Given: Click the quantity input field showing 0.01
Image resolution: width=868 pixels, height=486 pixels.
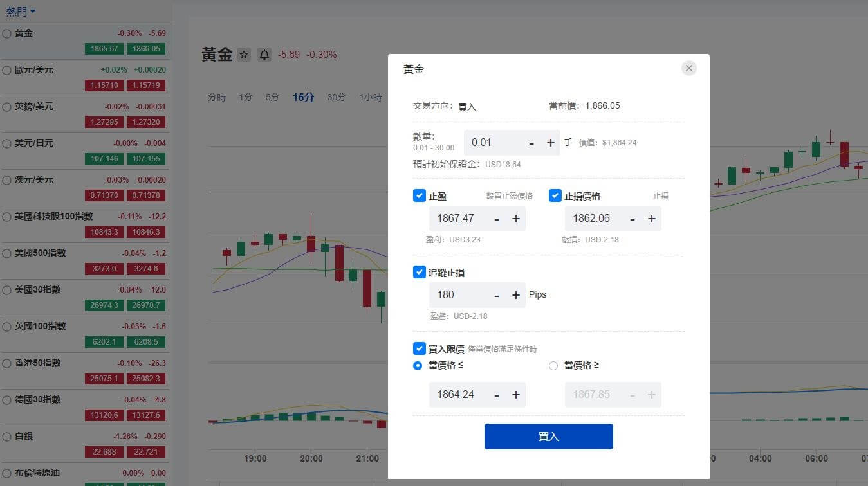Looking at the screenshot, I should (x=492, y=143).
